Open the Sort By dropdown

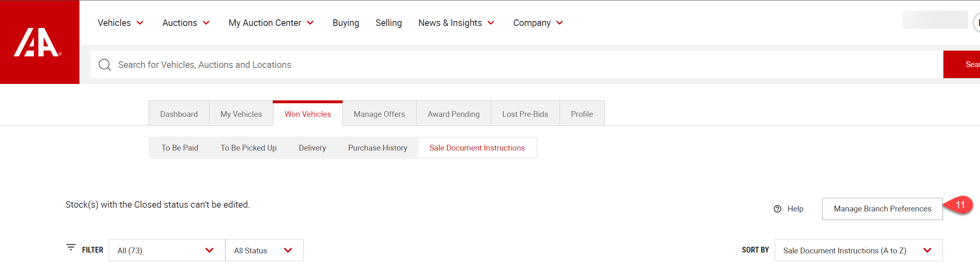coord(858,250)
